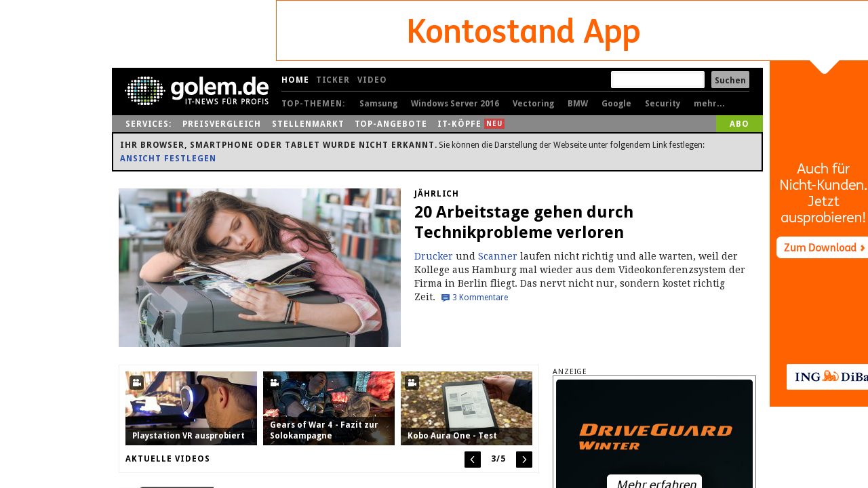This screenshot has height=488, width=868.
Task: Expand more top themes via mehr...
Action: coord(709,104)
